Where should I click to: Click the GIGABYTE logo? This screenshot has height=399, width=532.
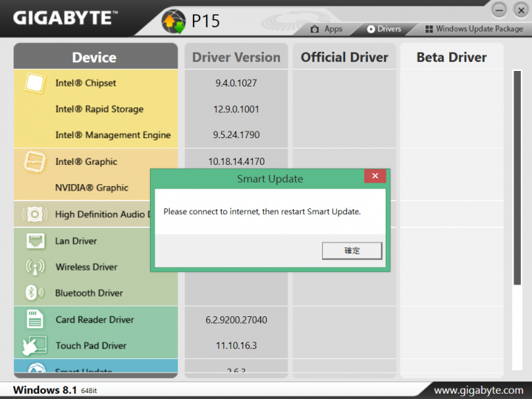tap(66, 18)
